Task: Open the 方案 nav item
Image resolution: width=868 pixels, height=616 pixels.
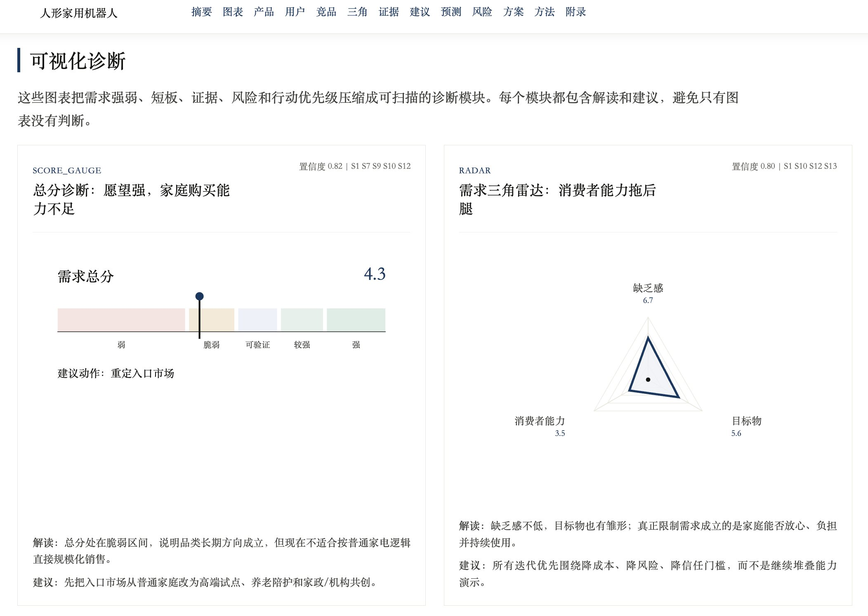Action: [x=513, y=12]
